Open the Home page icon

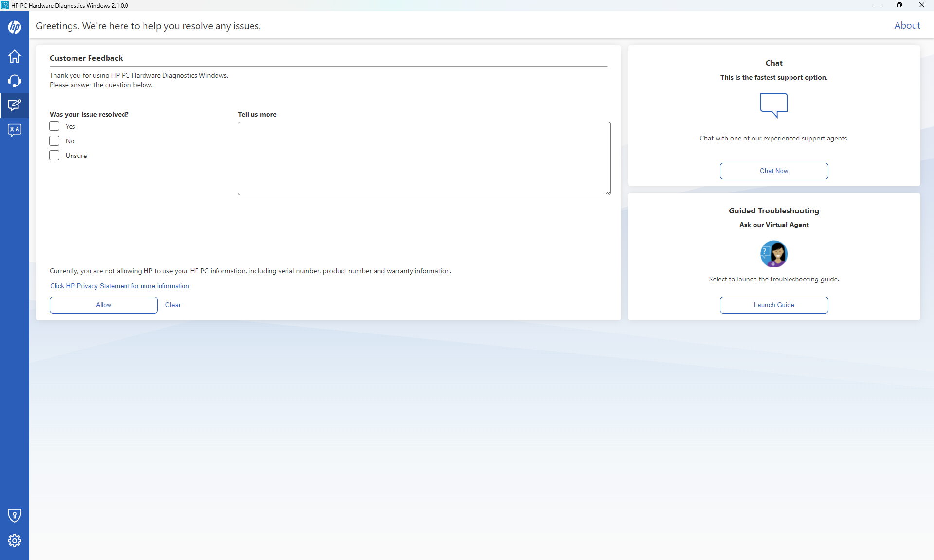pos(15,56)
